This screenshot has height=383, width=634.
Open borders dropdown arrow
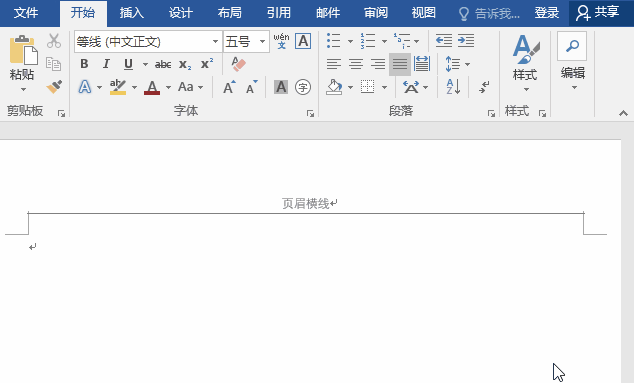pos(384,87)
